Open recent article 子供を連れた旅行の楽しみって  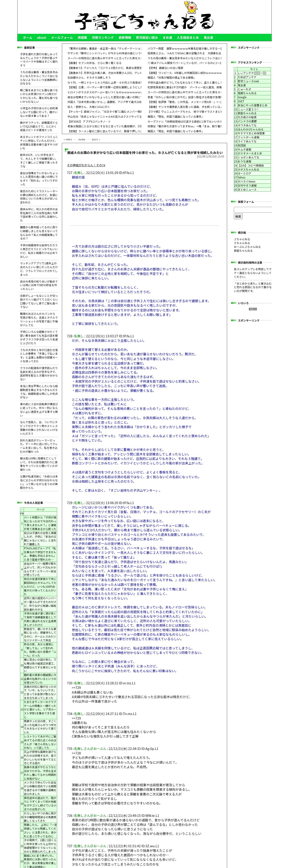coord(39,60)
